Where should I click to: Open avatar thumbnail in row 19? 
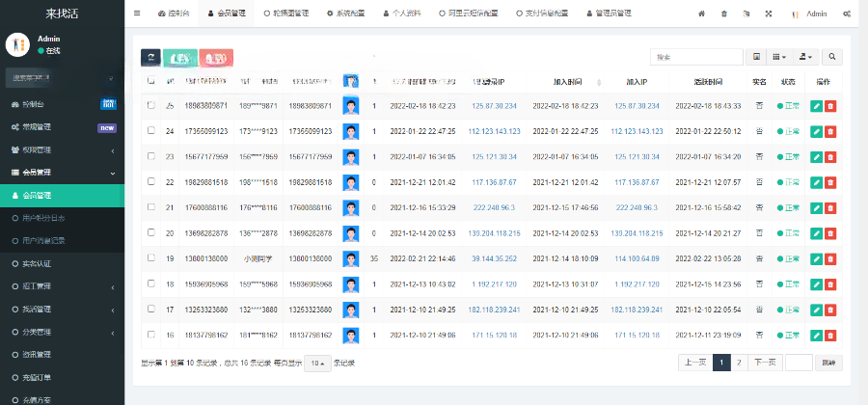coord(350,258)
